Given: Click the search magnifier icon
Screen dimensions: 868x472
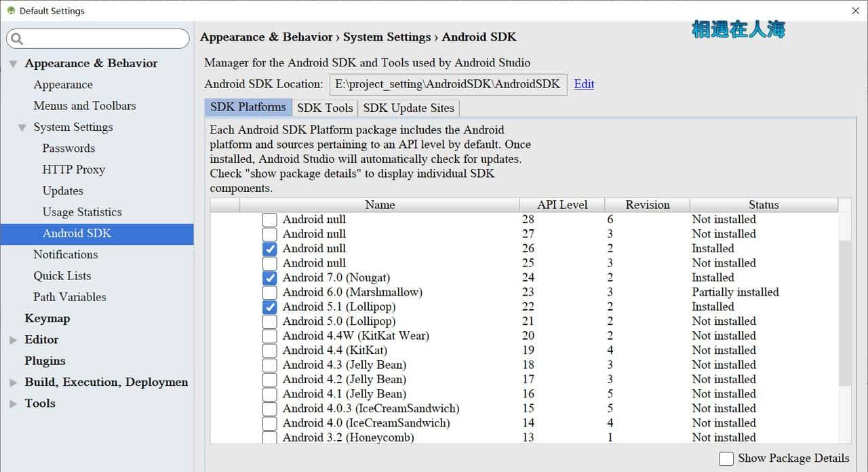Looking at the screenshot, I should (16, 39).
